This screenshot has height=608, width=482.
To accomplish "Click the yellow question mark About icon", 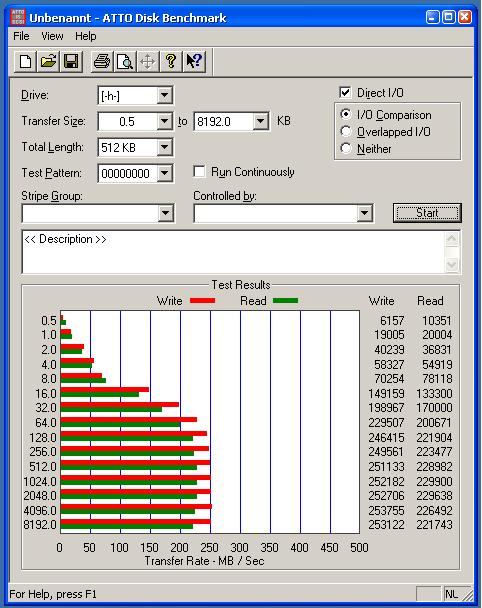I will click(x=171, y=61).
